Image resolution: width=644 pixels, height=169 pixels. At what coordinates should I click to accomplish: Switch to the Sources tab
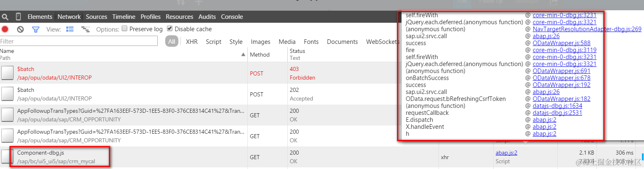click(97, 17)
